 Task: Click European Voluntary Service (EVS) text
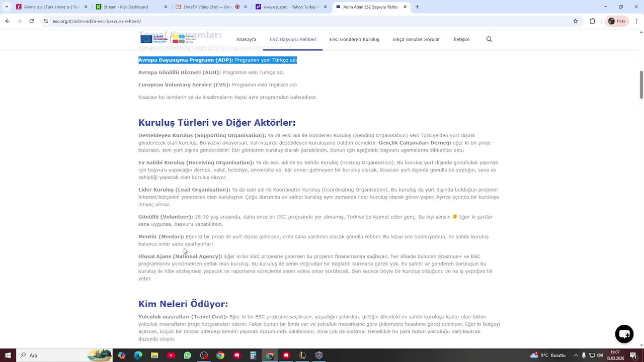[184, 85]
